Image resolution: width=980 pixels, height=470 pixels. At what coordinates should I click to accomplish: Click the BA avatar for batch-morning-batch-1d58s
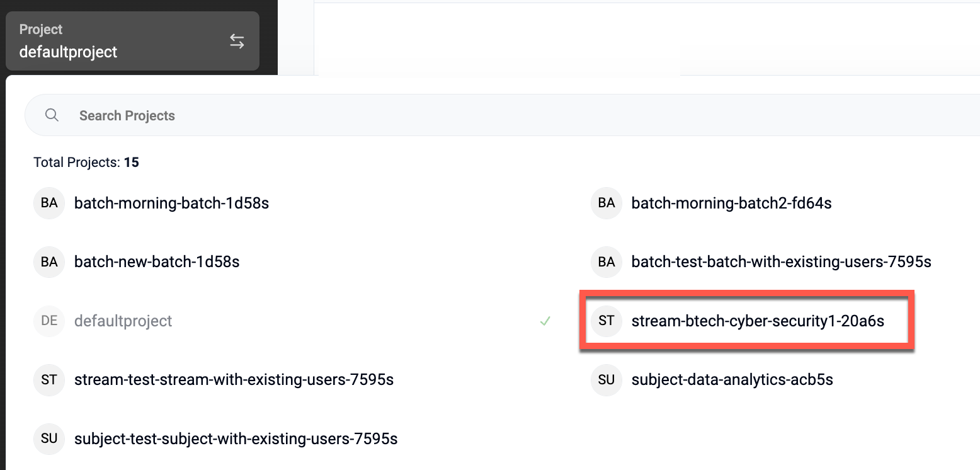(49, 203)
